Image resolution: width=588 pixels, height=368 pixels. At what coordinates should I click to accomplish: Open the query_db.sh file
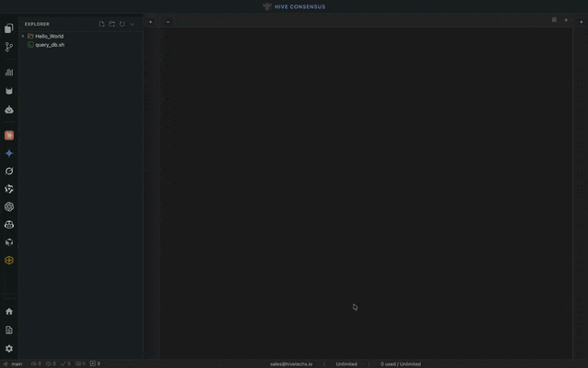point(50,44)
